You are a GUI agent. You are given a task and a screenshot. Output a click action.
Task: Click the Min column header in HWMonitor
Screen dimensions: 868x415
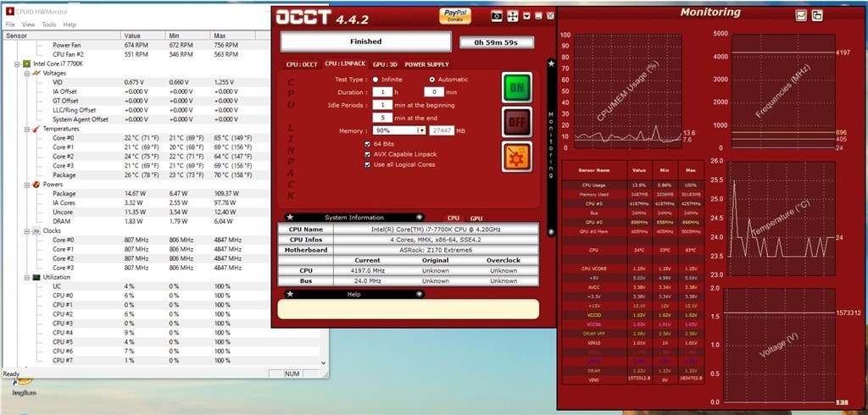(x=188, y=36)
